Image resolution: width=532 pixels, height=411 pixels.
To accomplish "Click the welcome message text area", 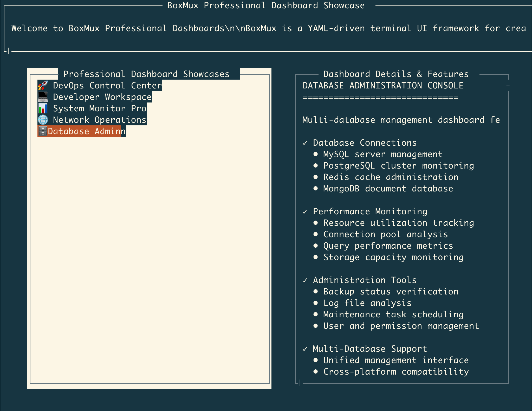I will (x=268, y=28).
